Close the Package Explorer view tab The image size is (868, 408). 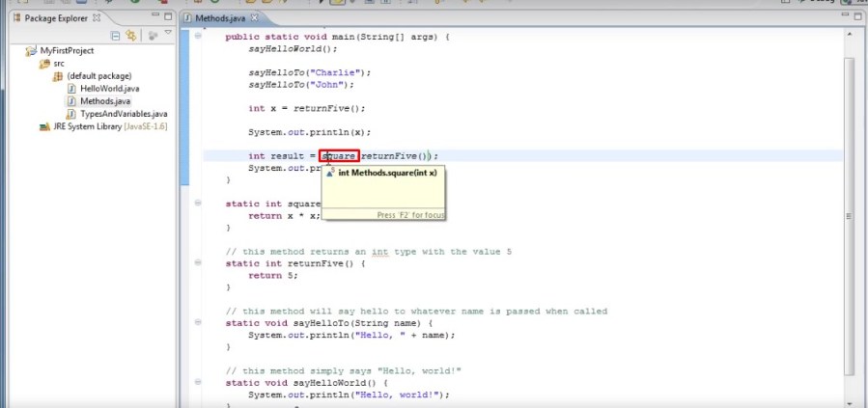pos(96,17)
